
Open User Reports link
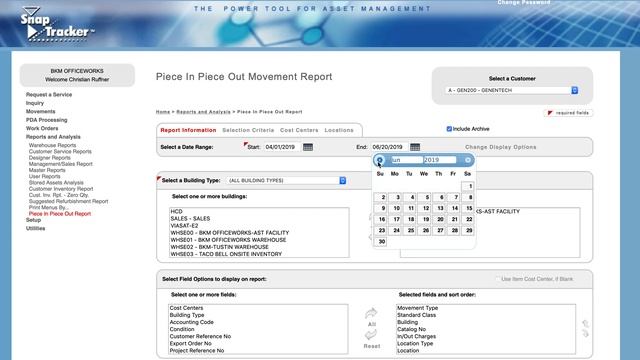44,176
